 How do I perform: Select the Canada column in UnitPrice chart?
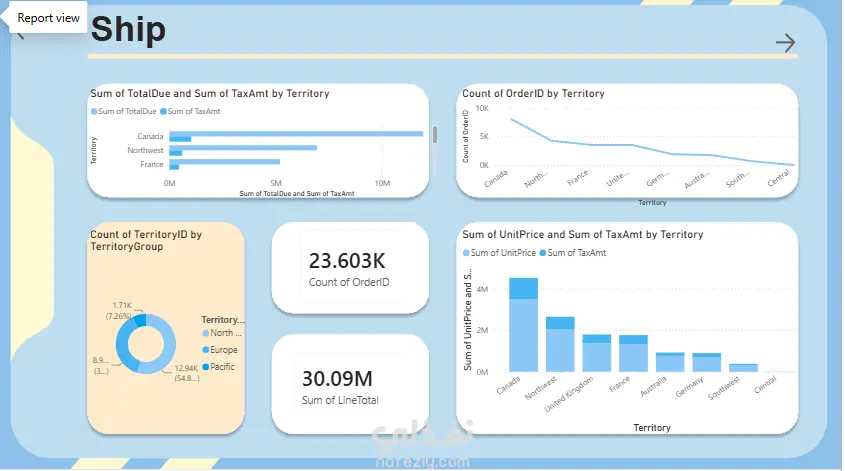pyautogui.click(x=523, y=325)
